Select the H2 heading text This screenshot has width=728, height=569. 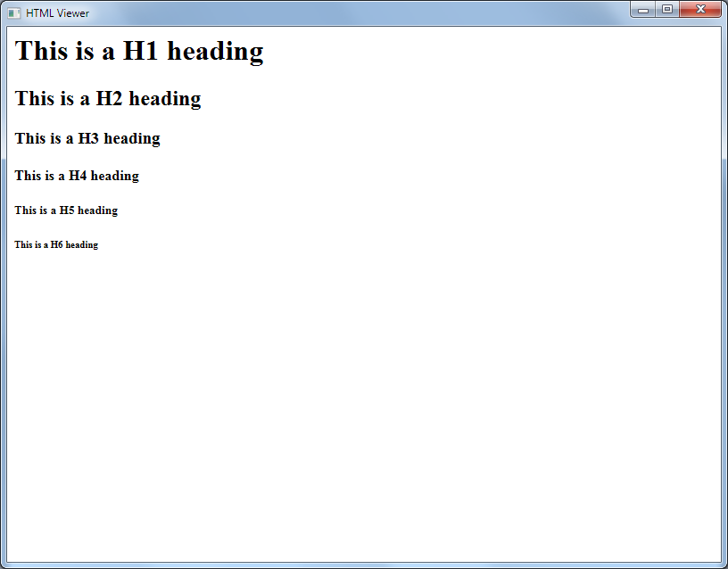(107, 98)
